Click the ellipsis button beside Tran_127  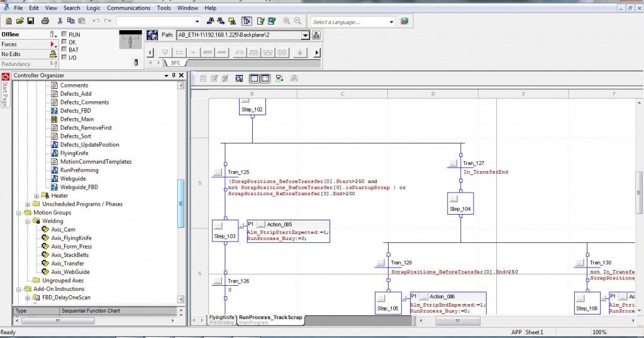tap(452, 163)
